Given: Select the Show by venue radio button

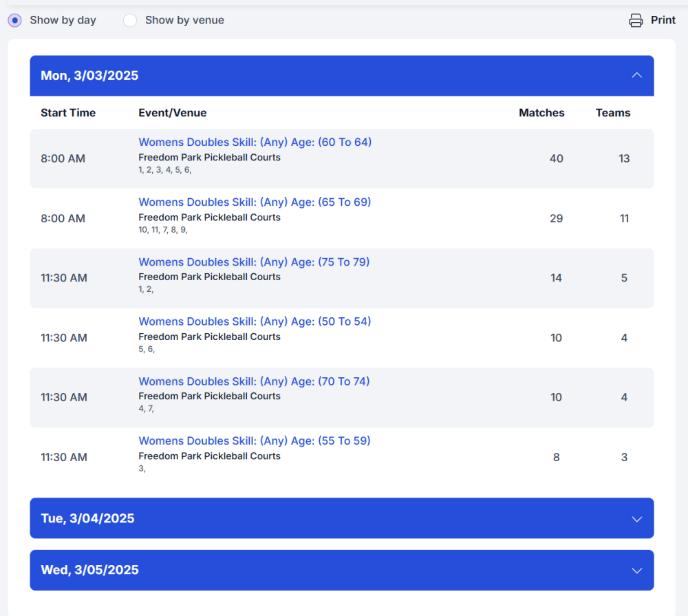Looking at the screenshot, I should (x=130, y=21).
